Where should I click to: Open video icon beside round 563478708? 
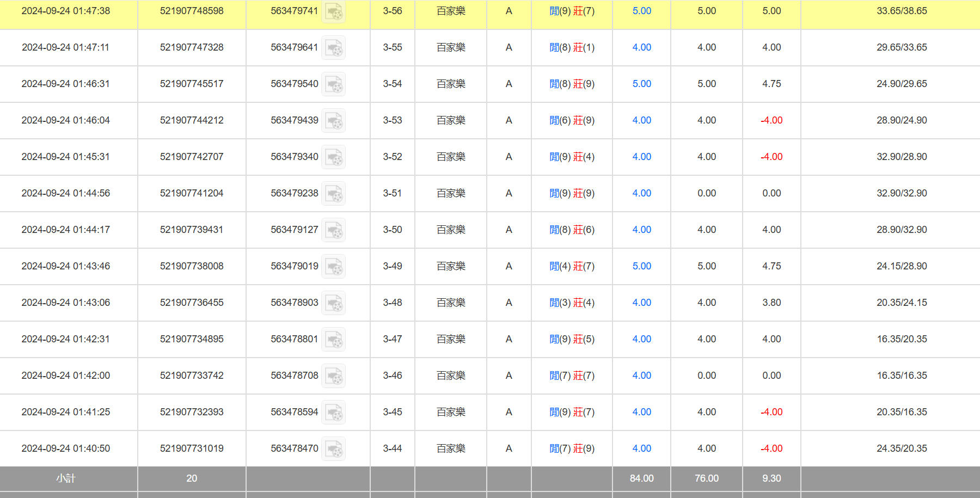[x=333, y=376]
